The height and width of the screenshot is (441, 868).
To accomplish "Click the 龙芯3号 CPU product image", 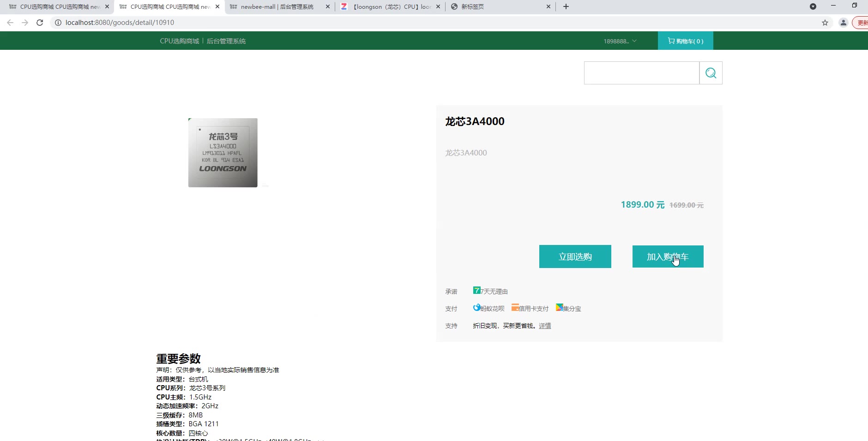I will click(223, 153).
